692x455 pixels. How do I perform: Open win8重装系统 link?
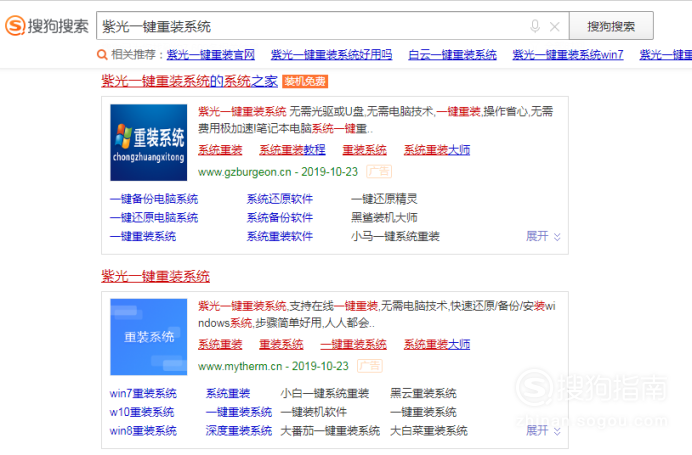pyautogui.click(x=143, y=431)
